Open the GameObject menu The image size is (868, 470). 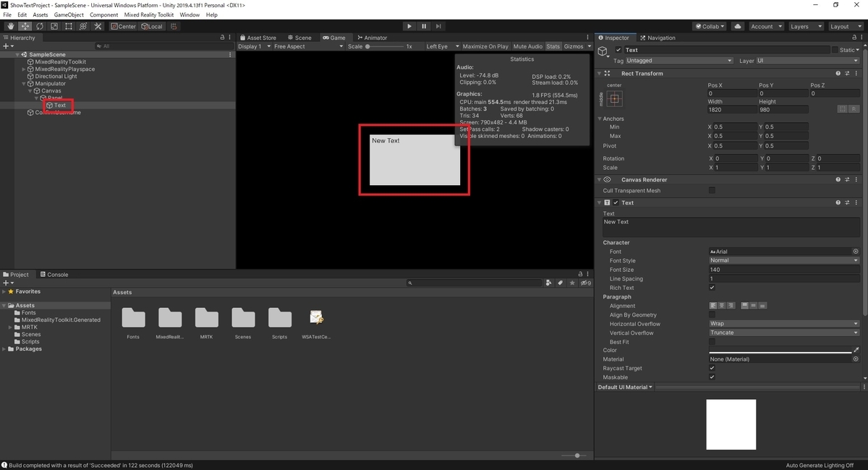tap(69, 14)
